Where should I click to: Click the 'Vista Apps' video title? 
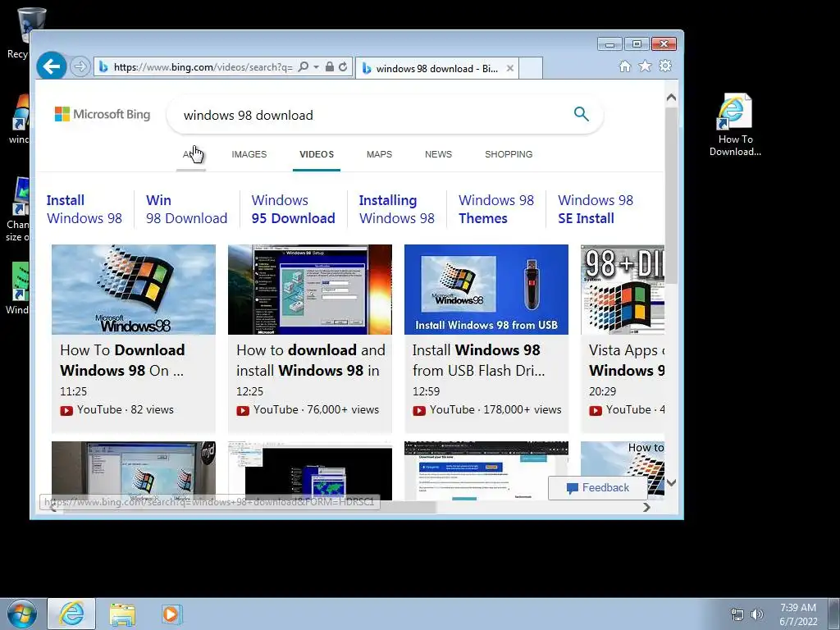(x=626, y=360)
